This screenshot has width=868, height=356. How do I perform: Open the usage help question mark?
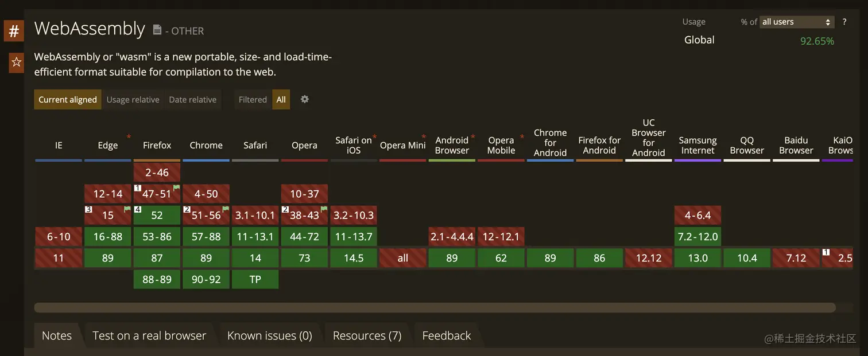844,22
